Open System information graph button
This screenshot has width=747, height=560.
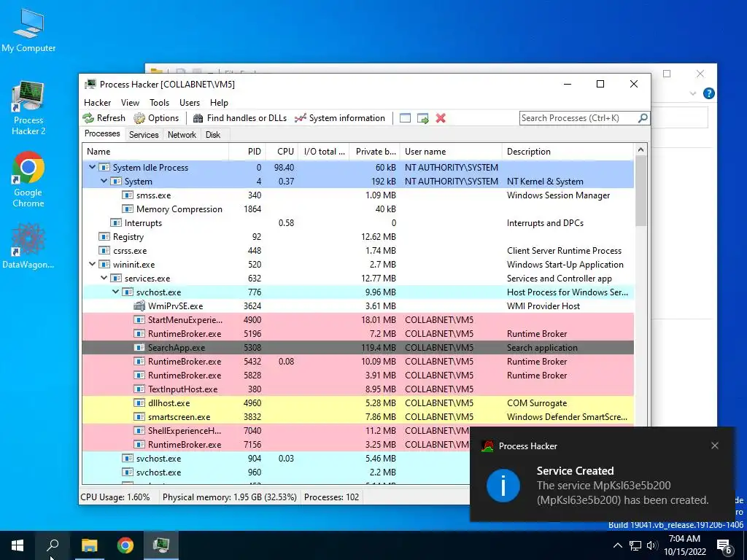pyautogui.click(x=340, y=118)
